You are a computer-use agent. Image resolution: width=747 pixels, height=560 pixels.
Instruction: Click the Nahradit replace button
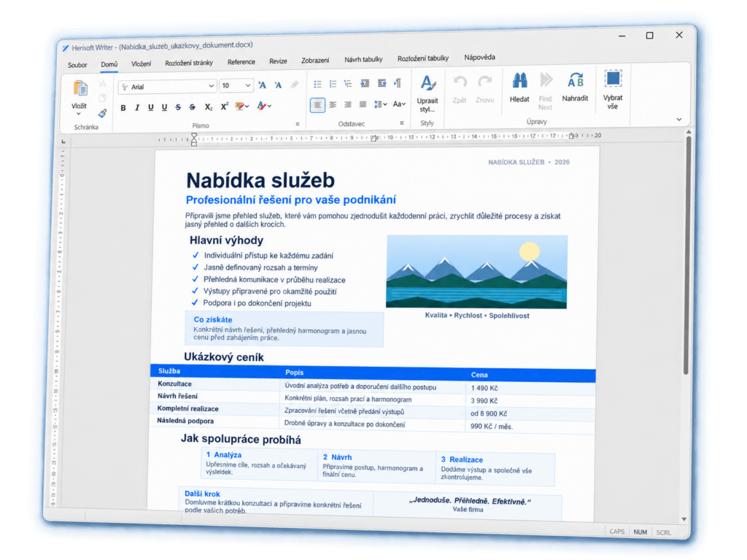pos(575,87)
